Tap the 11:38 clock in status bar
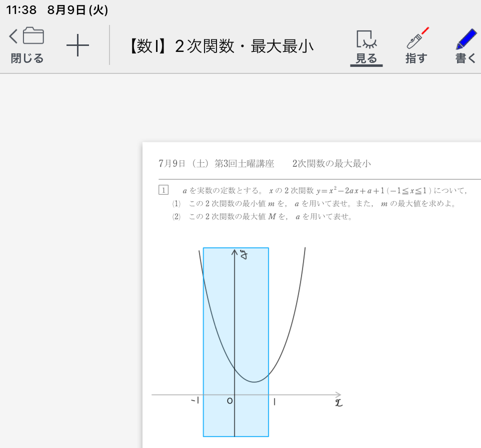The image size is (481, 448). [x=21, y=9]
